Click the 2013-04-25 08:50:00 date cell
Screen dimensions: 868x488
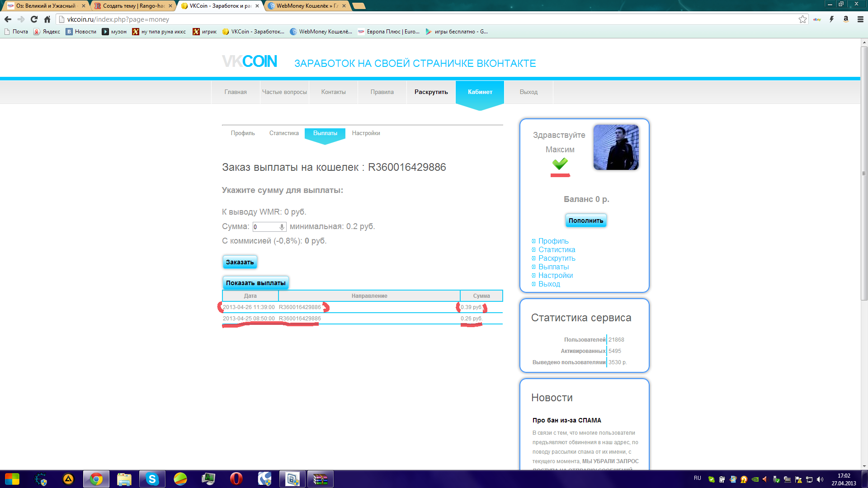(x=249, y=319)
